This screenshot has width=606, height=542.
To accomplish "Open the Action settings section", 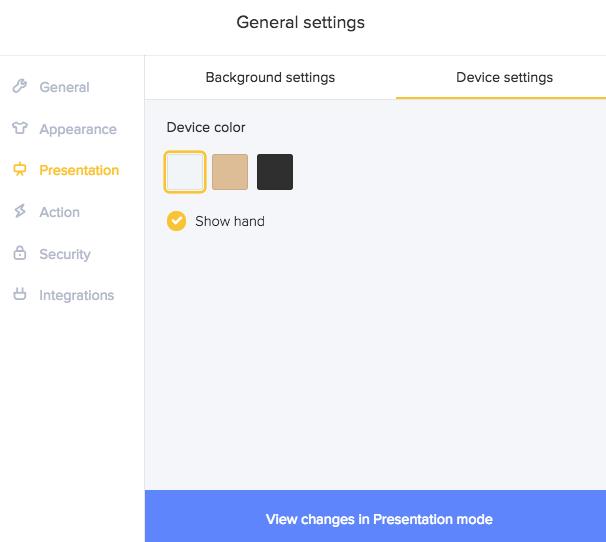I will [59, 212].
